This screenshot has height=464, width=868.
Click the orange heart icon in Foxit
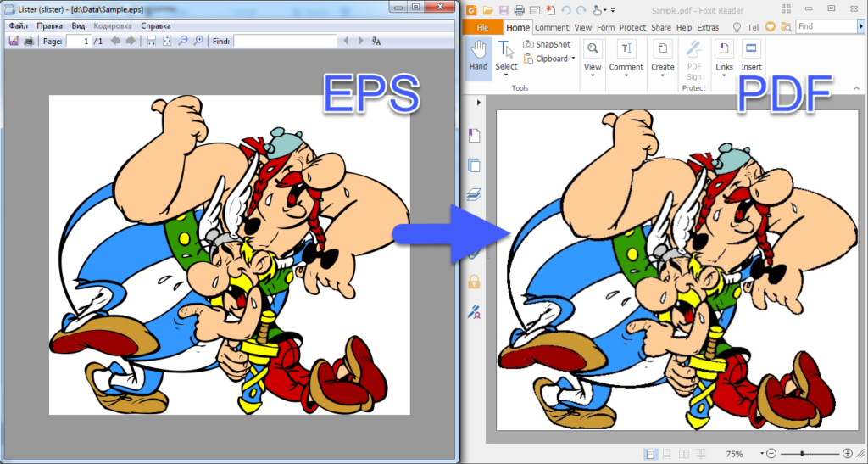click(x=770, y=26)
